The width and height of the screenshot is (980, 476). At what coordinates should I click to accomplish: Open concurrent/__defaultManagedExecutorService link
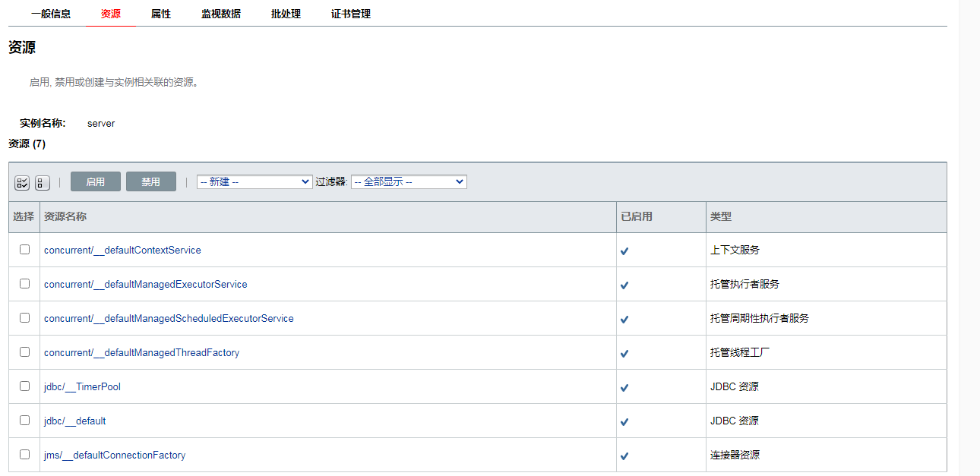tap(145, 284)
